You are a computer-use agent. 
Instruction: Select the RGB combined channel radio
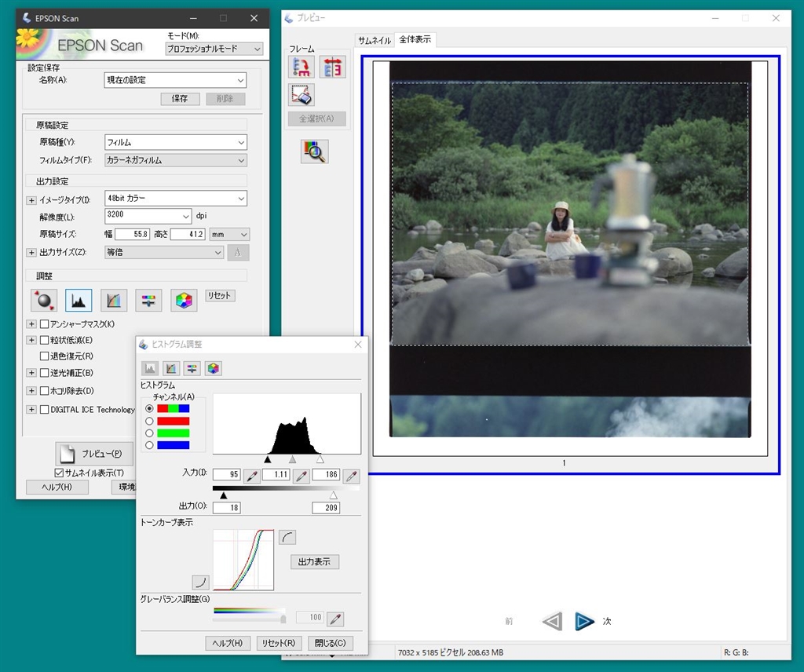pyautogui.click(x=149, y=408)
